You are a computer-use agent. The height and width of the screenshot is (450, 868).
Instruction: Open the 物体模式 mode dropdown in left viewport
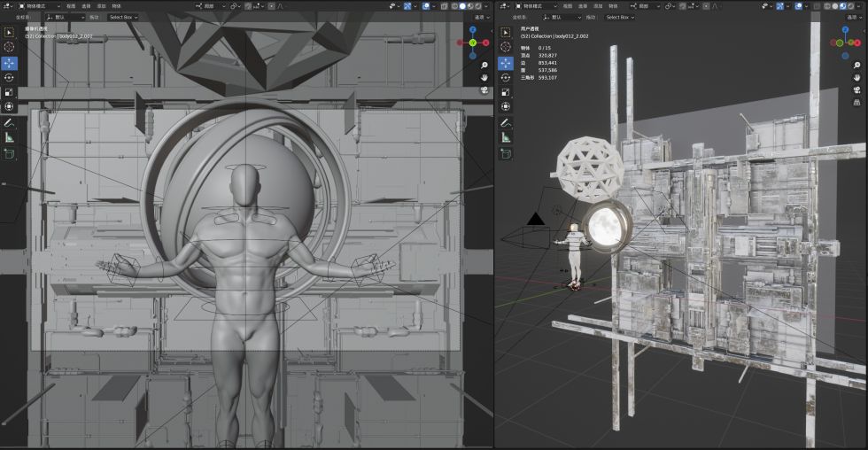pyautogui.click(x=38, y=5)
